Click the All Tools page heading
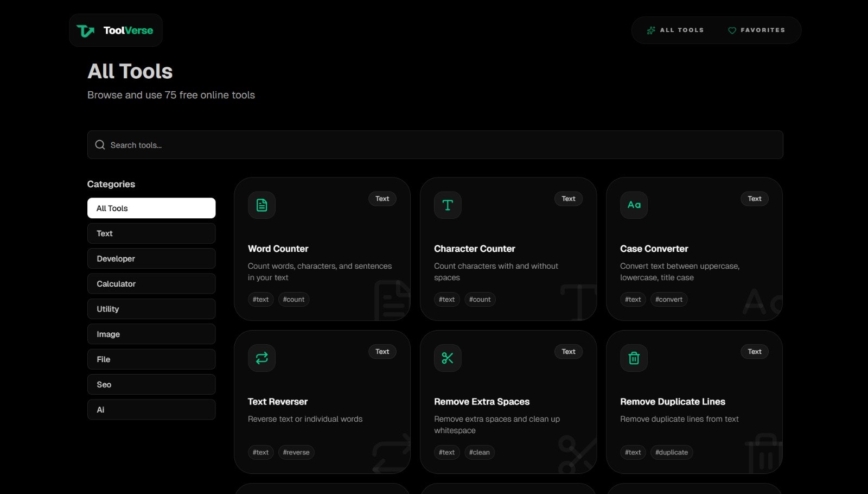Viewport: 868px width, 494px height. point(130,71)
